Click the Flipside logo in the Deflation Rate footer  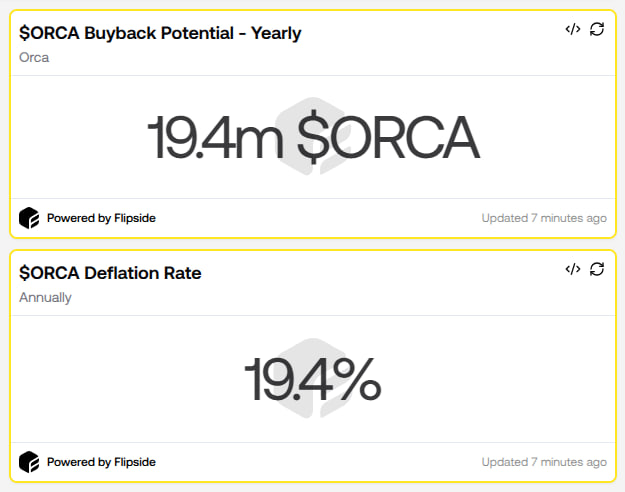click(29, 462)
